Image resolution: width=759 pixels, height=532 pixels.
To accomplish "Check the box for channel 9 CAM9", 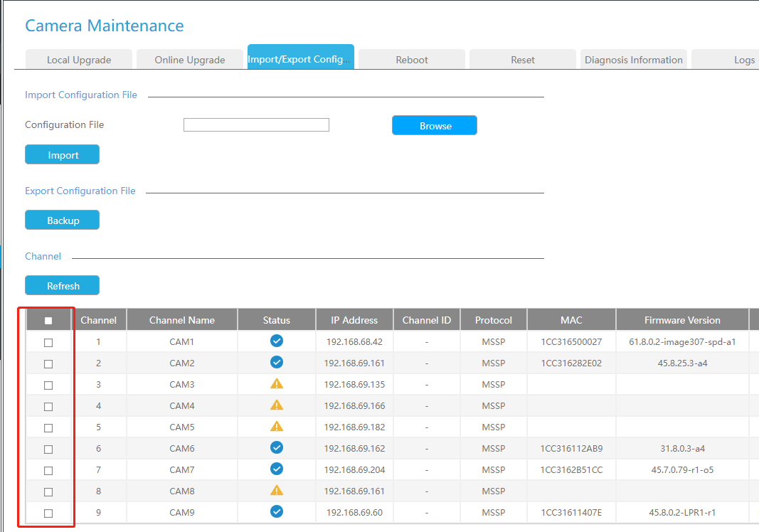I will click(x=48, y=513).
